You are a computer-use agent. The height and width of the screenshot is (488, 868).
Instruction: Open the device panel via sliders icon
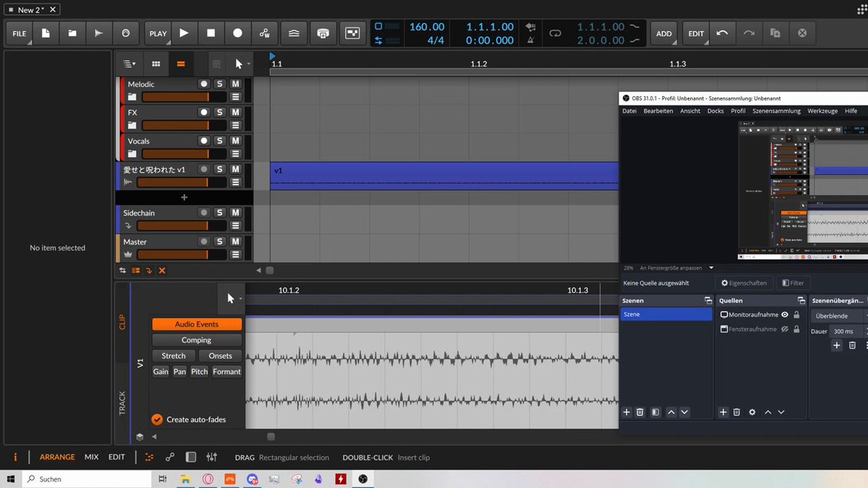211,457
